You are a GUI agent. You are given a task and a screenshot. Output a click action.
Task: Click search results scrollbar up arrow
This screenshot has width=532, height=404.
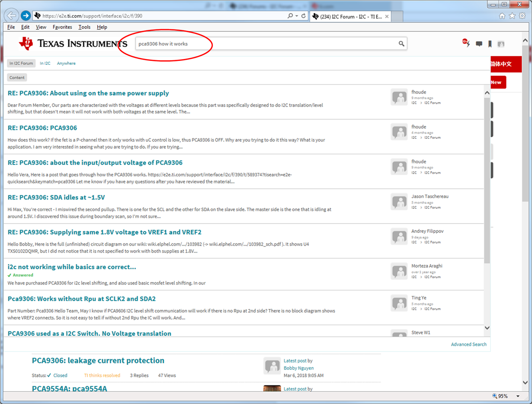pyautogui.click(x=487, y=93)
